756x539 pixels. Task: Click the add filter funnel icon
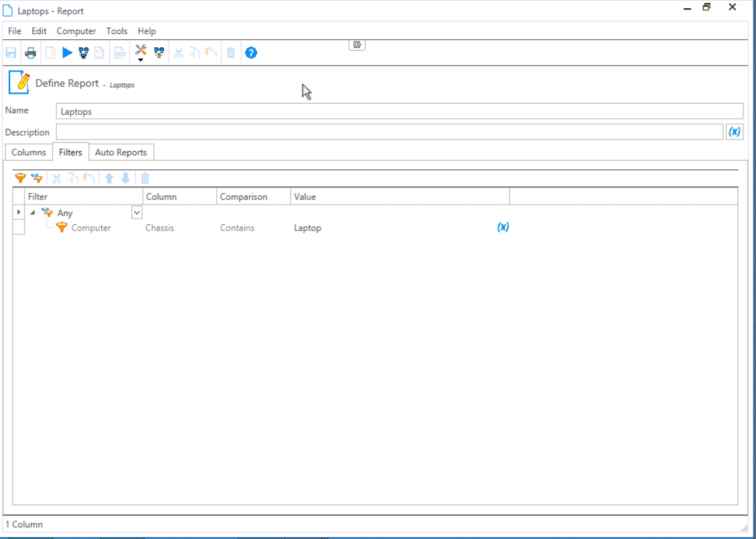pos(20,179)
